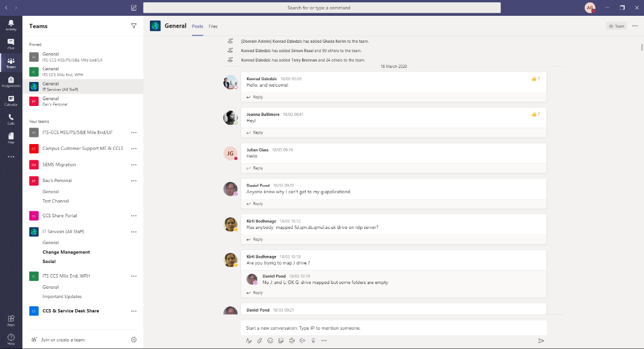Expand more options for CCS Share Portal

coord(133,216)
